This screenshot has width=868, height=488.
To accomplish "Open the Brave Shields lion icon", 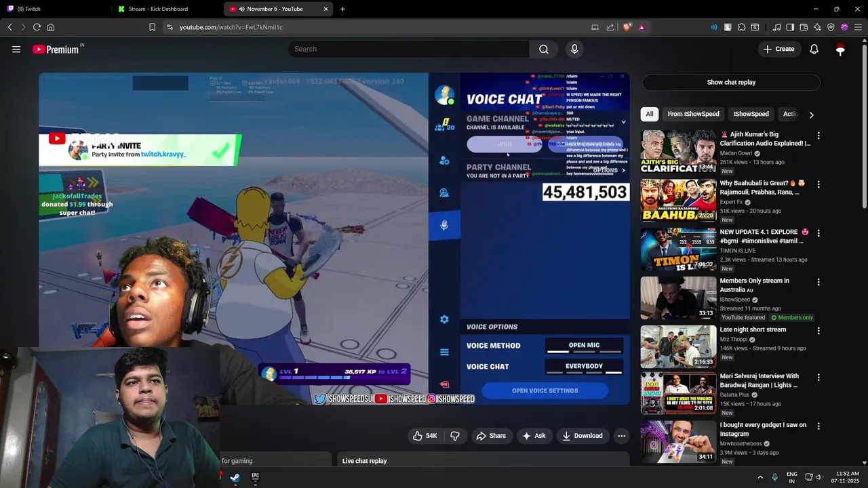I will [x=627, y=27].
